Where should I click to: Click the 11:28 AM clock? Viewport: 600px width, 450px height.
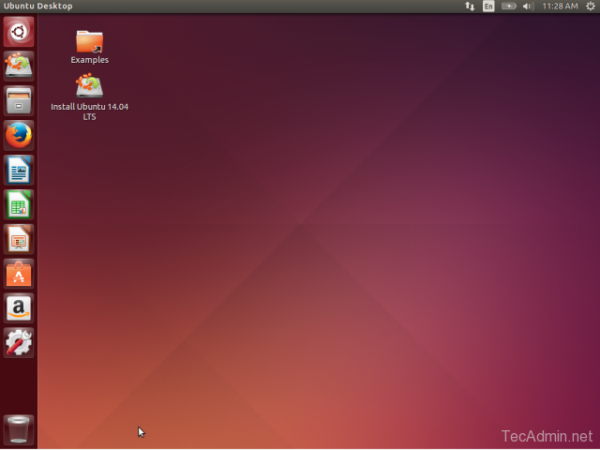point(557,6)
